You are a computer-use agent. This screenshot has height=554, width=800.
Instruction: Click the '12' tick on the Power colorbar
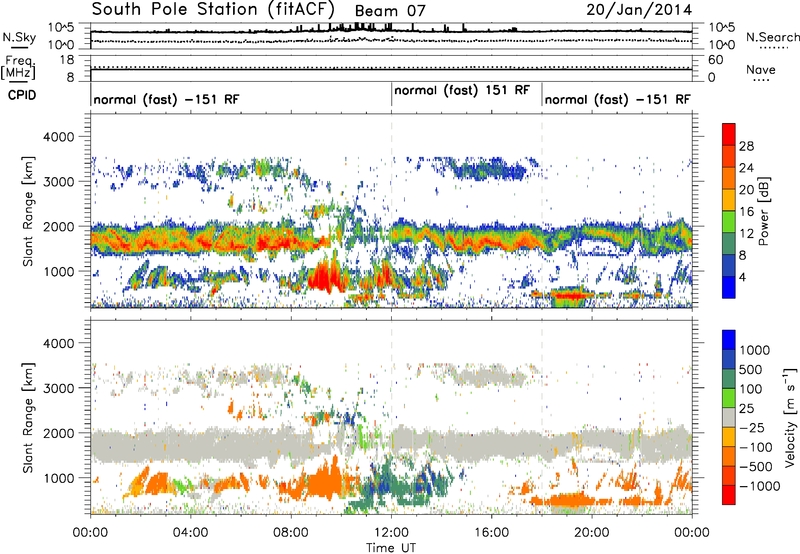[x=746, y=233]
